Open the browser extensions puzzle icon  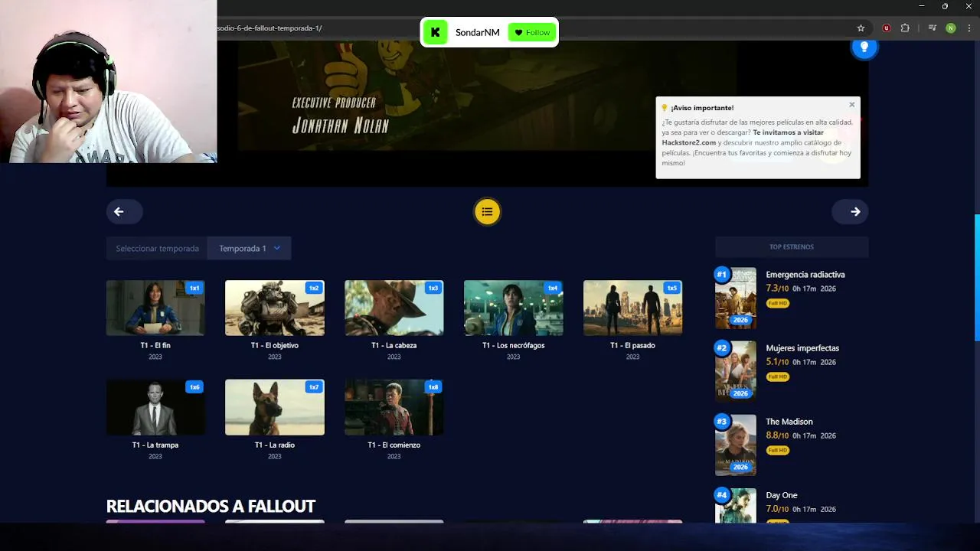tap(905, 28)
